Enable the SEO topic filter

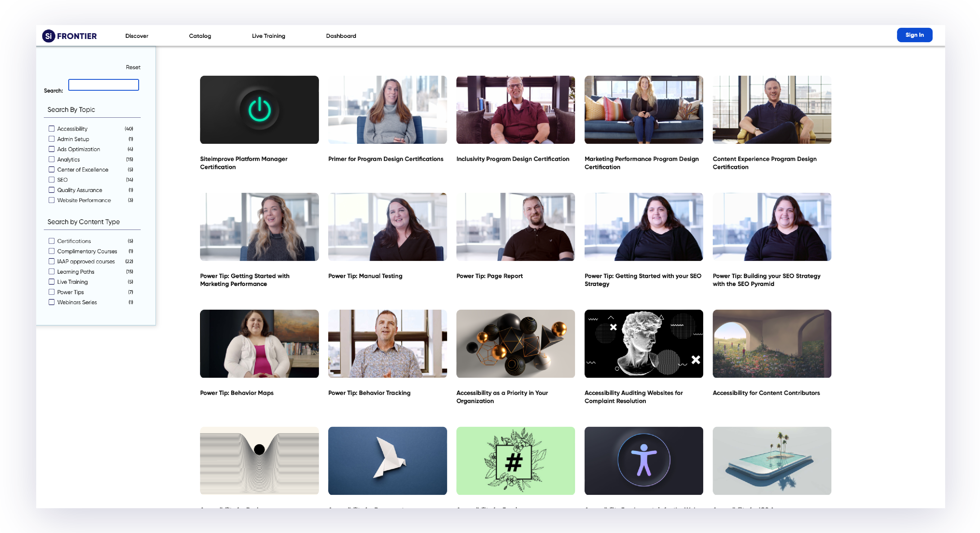(x=51, y=180)
